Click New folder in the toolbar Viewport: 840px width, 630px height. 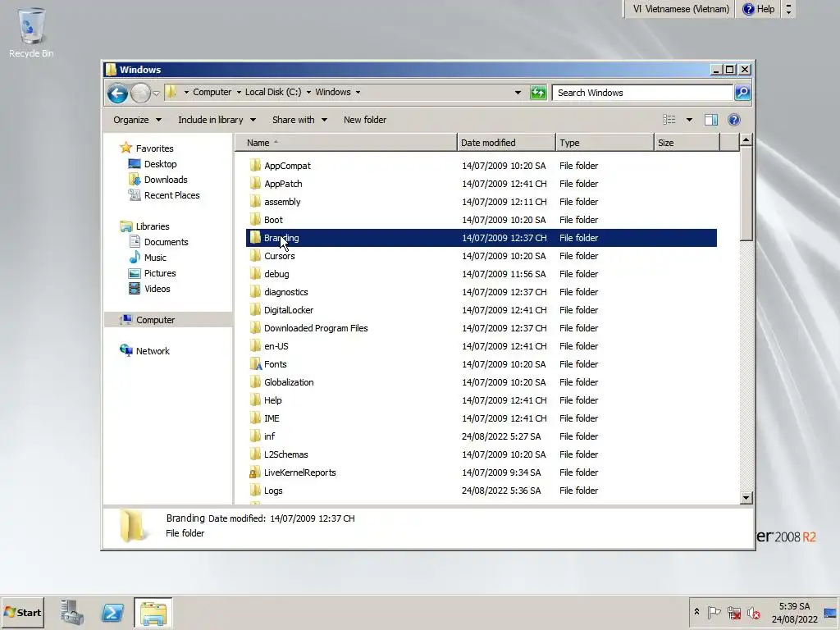[365, 120]
